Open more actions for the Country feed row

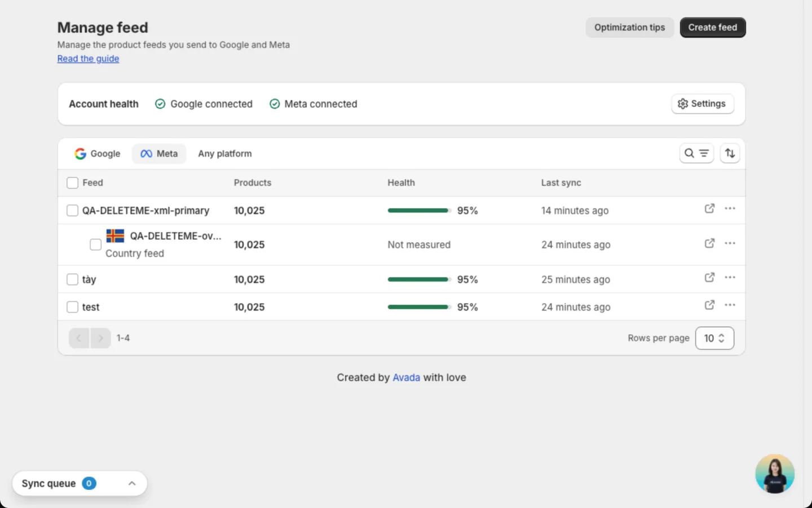pos(730,243)
